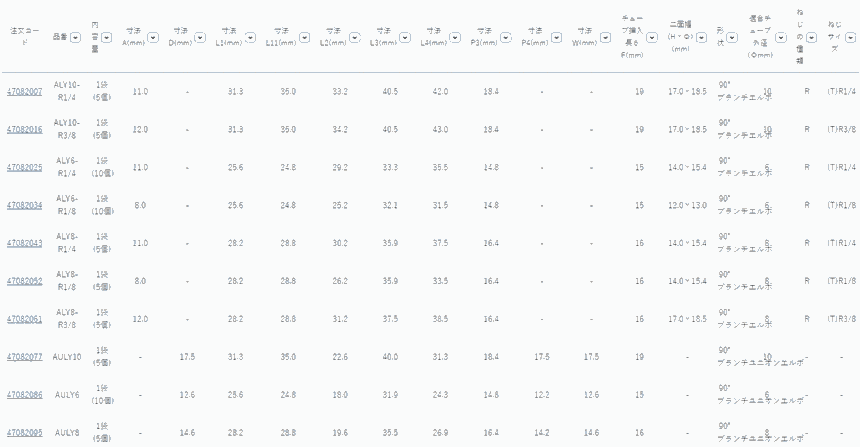This screenshot has width=860, height=447.
Task: Open order code 47082034 link
Action: point(25,206)
